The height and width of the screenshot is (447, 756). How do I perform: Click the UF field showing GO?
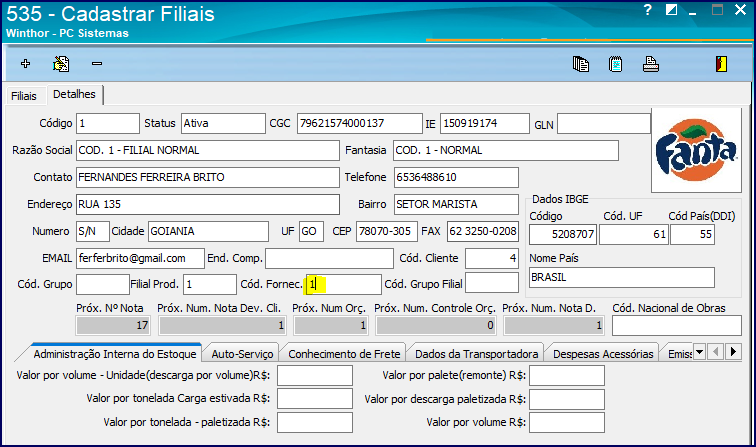tap(311, 231)
